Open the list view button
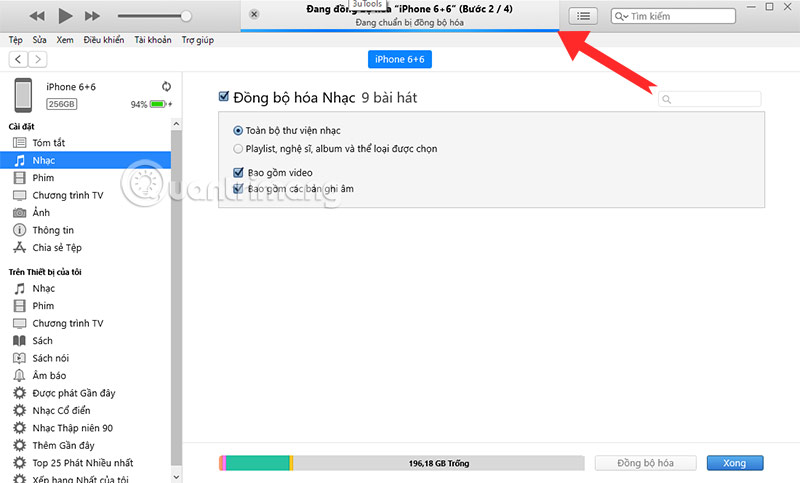800x483 pixels. pyautogui.click(x=583, y=16)
